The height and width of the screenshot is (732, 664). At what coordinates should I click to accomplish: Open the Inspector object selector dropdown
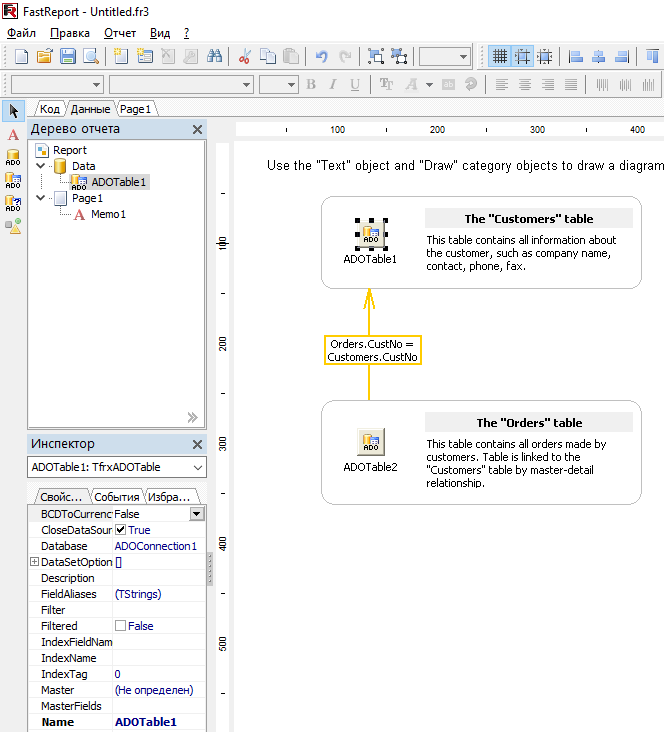(x=196, y=467)
